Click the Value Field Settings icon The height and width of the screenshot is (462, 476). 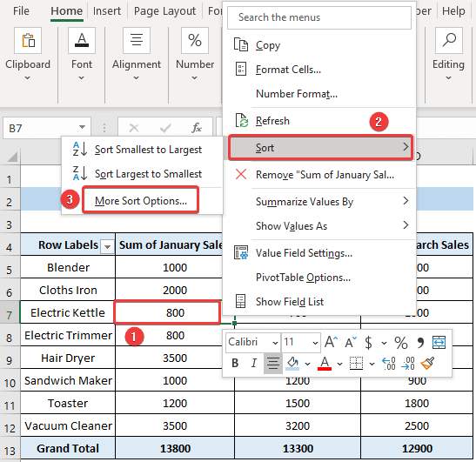click(x=241, y=252)
